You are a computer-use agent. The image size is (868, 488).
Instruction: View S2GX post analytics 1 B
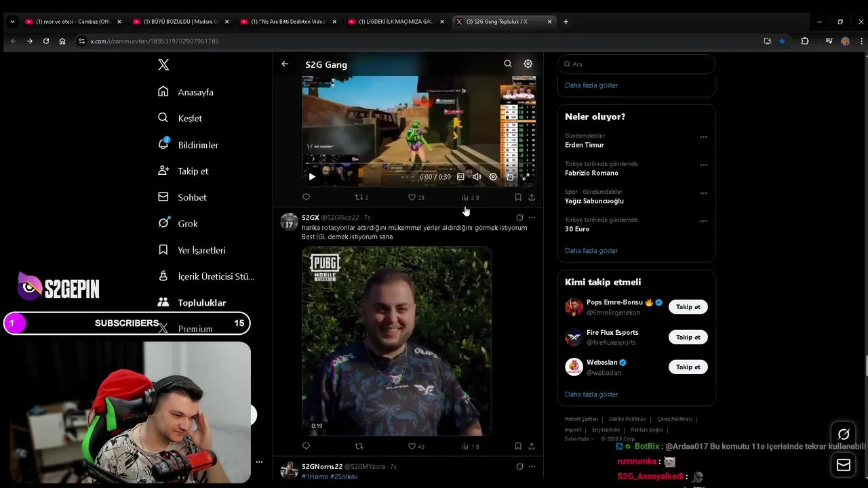(470, 446)
